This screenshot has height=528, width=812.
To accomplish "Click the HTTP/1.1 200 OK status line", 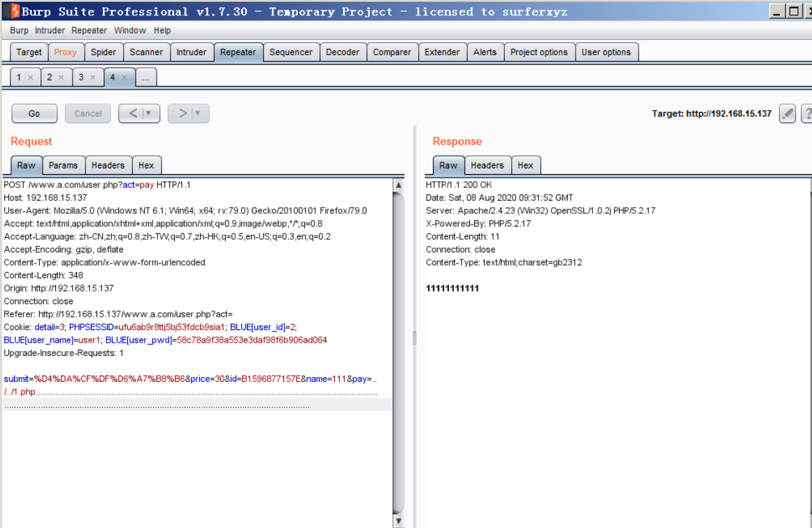I will [x=459, y=185].
